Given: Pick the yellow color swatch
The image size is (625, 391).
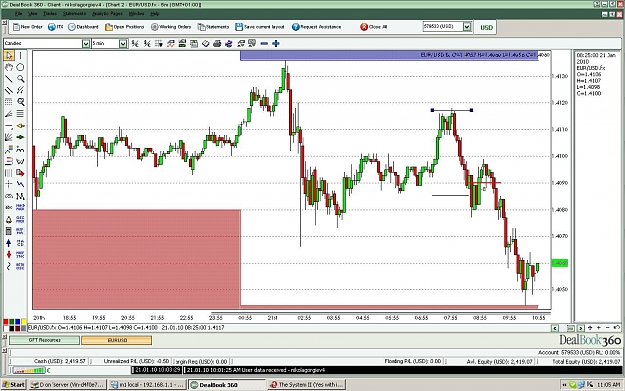Looking at the screenshot, I should coord(24,322).
